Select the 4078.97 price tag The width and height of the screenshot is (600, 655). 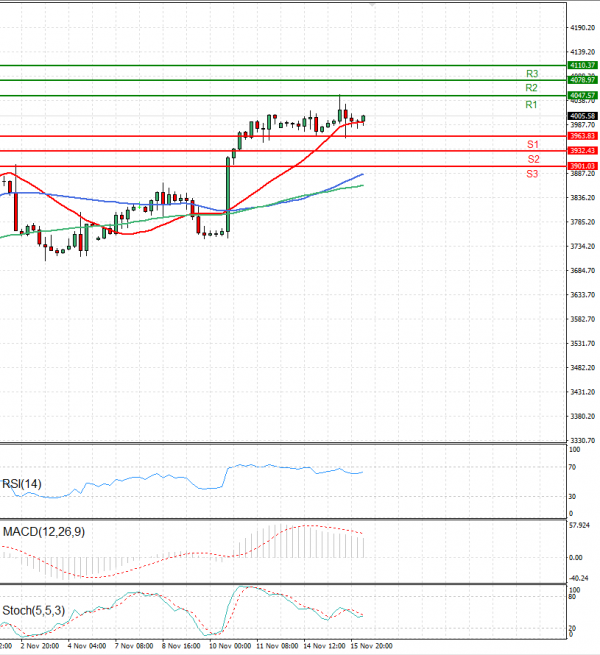coord(582,80)
